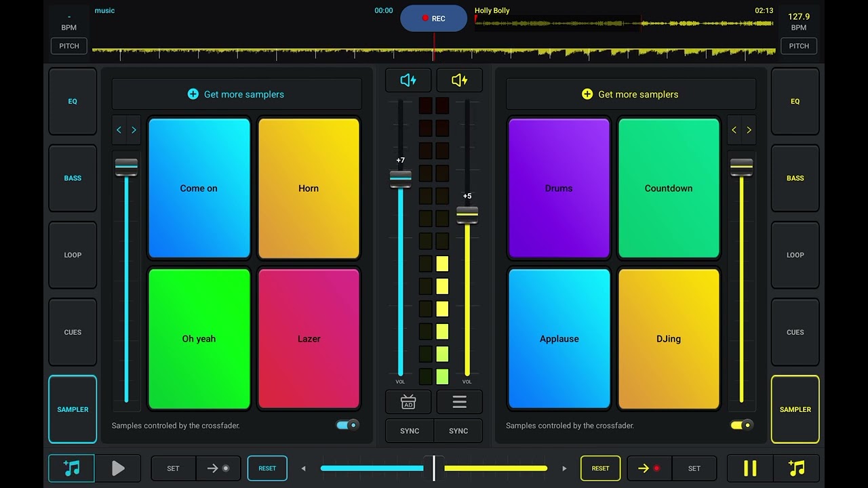Nudge crossfader left with arrow
This screenshot has width=868, height=488.
coord(303,468)
